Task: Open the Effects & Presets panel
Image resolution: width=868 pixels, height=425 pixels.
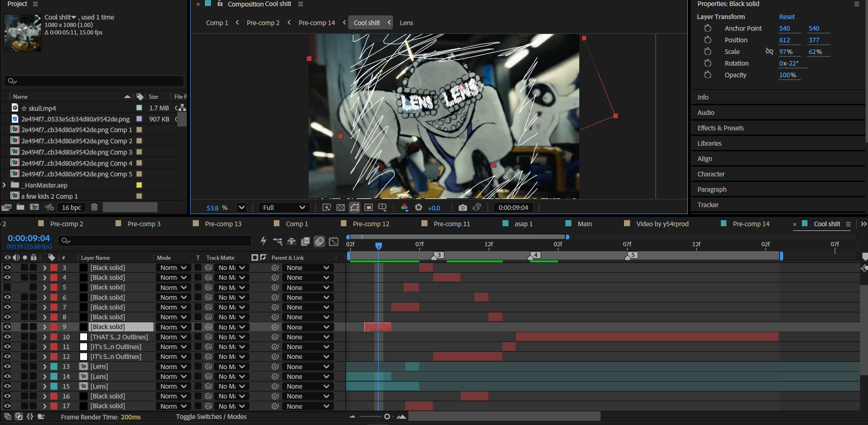Action: [x=720, y=128]
